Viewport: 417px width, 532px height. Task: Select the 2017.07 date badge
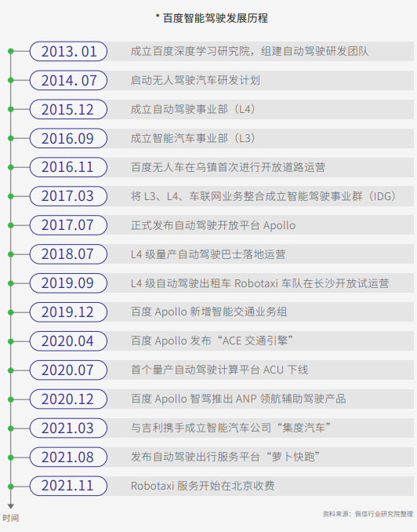pos(68,225)
